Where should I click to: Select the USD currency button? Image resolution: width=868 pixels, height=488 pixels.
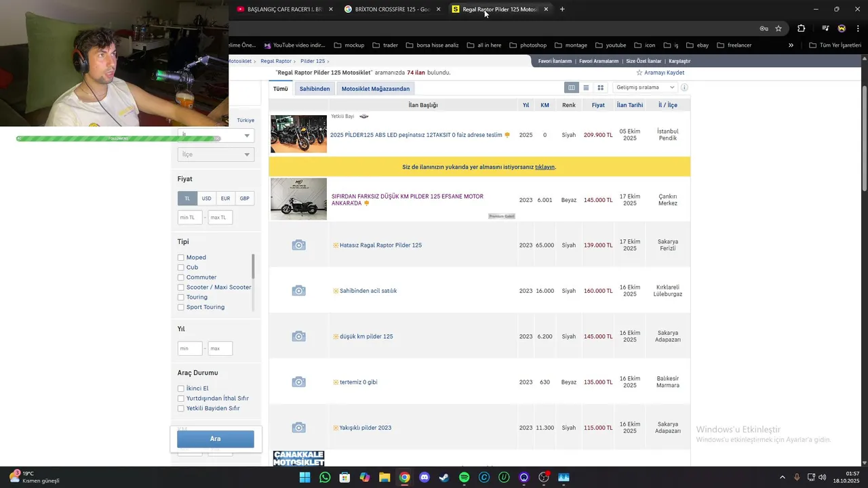206,199
